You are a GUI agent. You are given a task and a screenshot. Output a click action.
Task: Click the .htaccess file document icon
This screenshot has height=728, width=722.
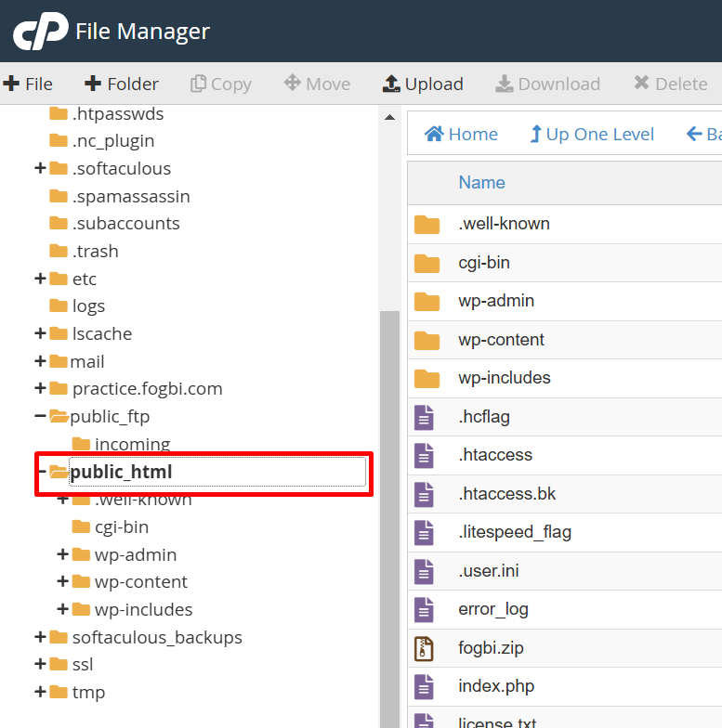tap(424, 455)
